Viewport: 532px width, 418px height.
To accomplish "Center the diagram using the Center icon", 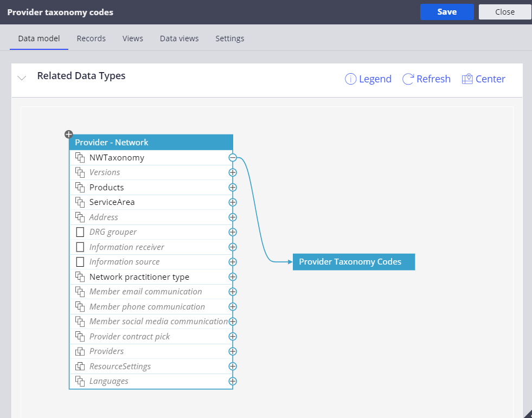I will [467, 79].
